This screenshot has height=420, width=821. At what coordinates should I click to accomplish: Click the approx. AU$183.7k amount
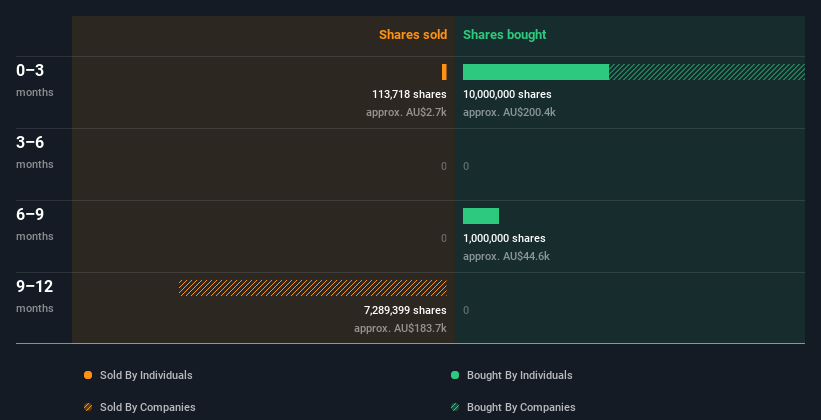(401, 329)
